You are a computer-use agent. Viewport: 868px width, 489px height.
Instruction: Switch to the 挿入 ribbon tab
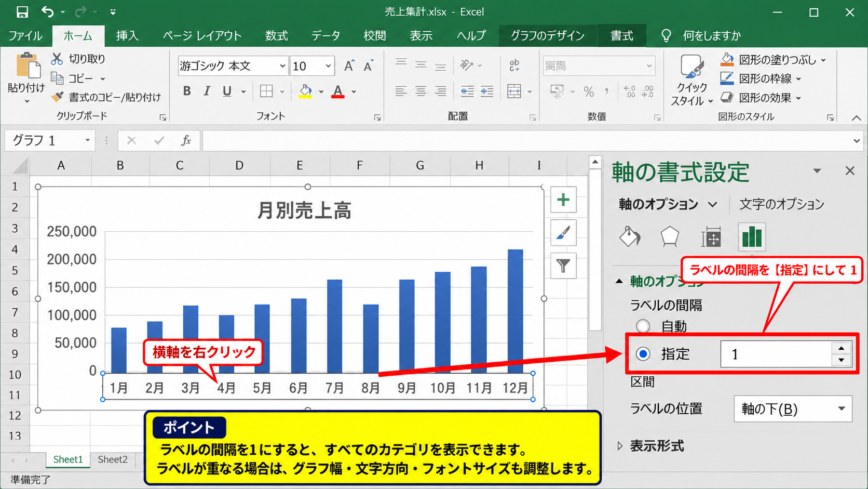click(x=127, y=35)
